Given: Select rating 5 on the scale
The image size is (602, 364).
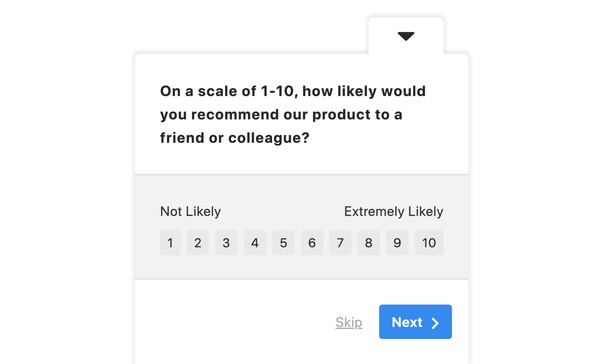Looking at the screenshot, I should (x=283, y=242).
